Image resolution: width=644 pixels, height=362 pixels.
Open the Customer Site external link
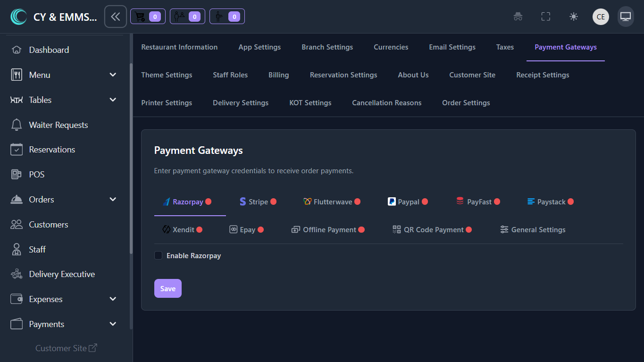click(x=66, y=348)
